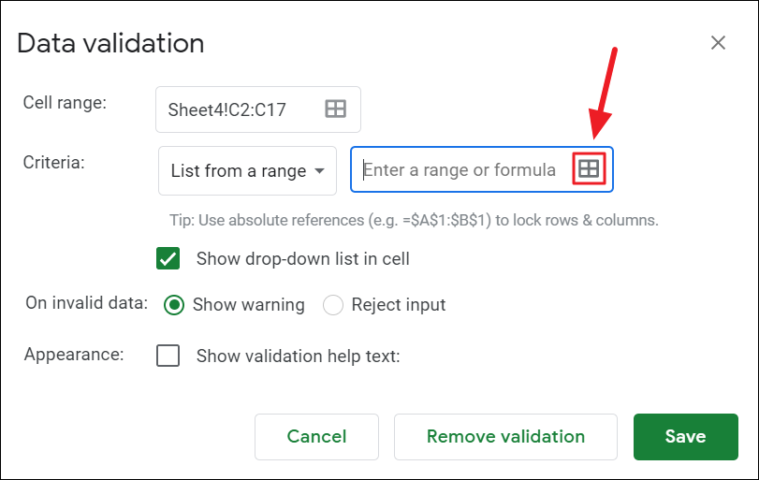Toggle Show drop-down list in cell checkbox
The image size is (759, 480).
point(168,258)
